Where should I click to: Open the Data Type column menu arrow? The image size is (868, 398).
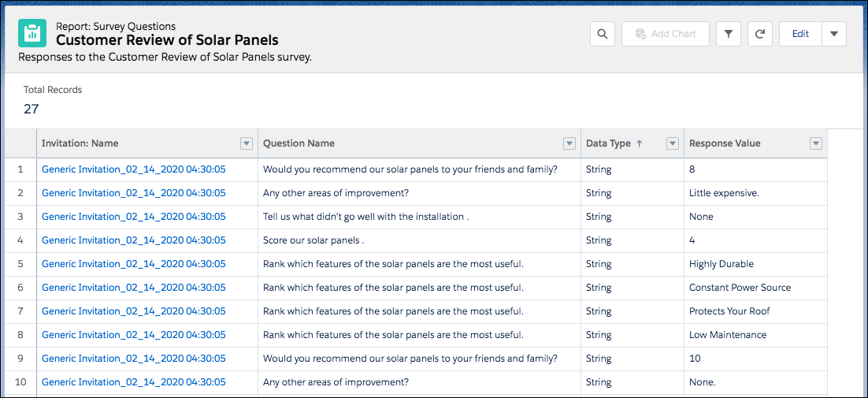(673, 143)
